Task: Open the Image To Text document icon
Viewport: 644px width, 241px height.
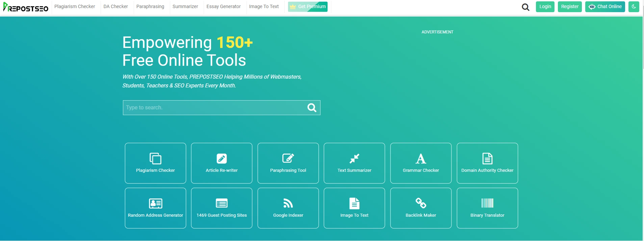Action: point(354,203)
